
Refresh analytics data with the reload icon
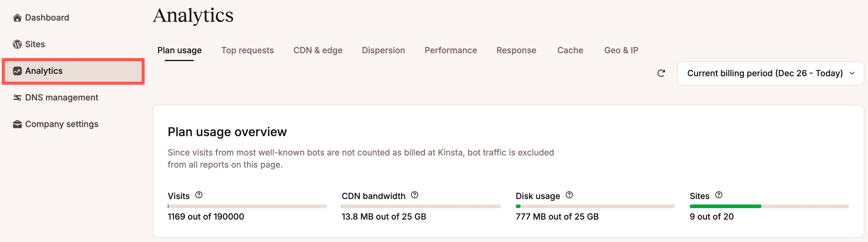[662, 73]
